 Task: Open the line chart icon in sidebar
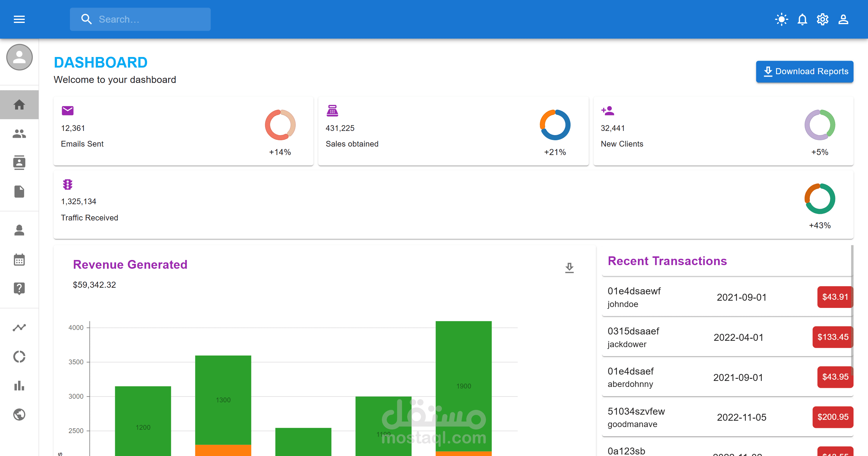coord(19,328)
